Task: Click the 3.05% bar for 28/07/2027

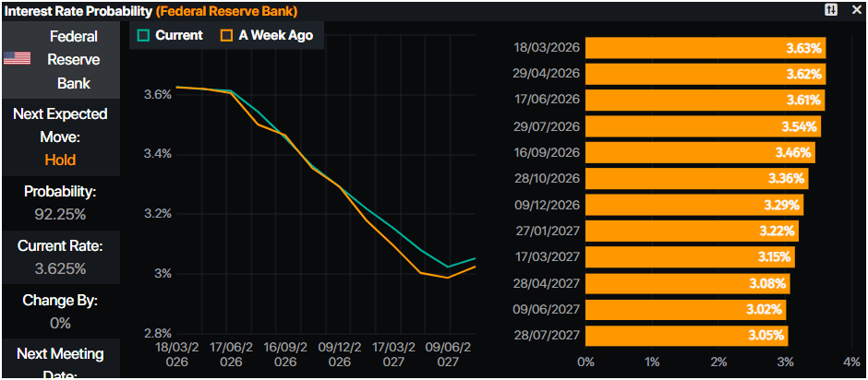Action: point(687,336)
